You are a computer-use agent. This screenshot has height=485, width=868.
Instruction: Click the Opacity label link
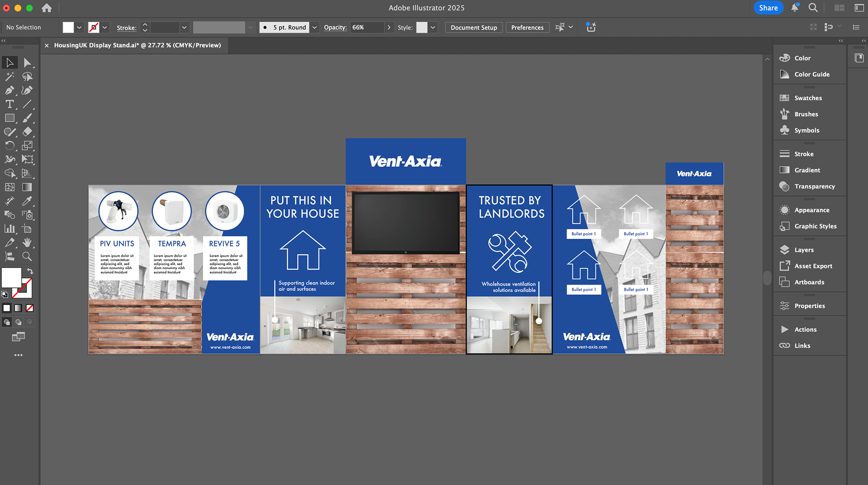coord(335,28)
